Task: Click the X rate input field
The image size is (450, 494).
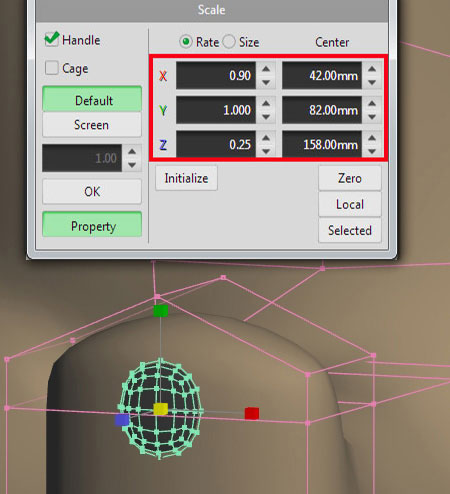Action: (x=216, y=75)
